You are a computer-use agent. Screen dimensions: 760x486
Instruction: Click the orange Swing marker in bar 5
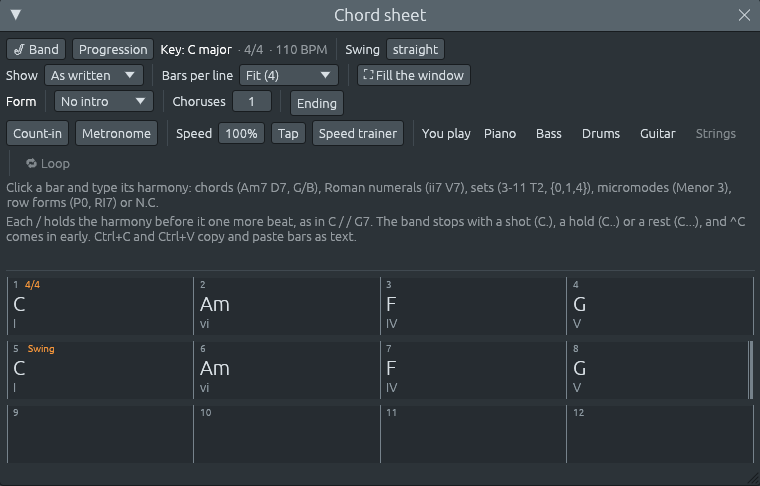pos(41,349)
